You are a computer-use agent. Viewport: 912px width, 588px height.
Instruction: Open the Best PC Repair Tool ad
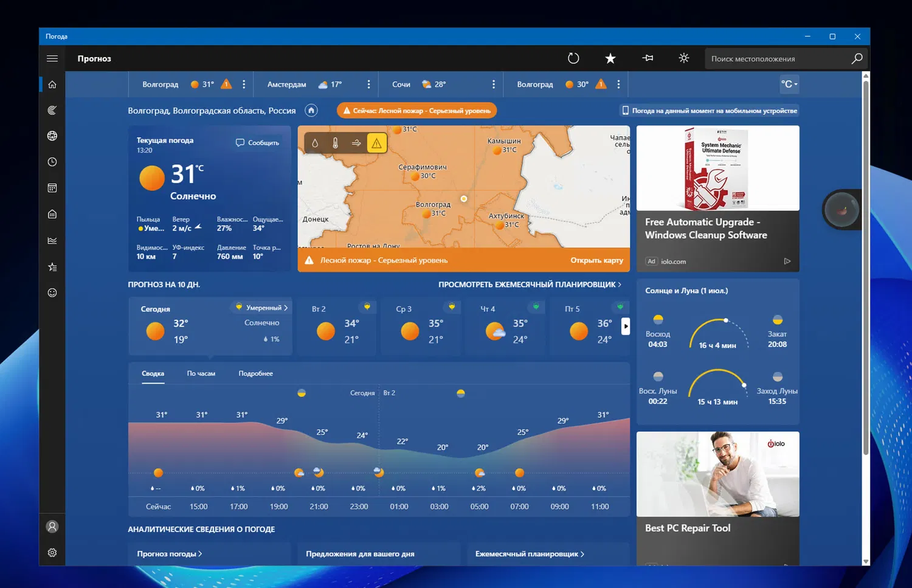point(718,499)
